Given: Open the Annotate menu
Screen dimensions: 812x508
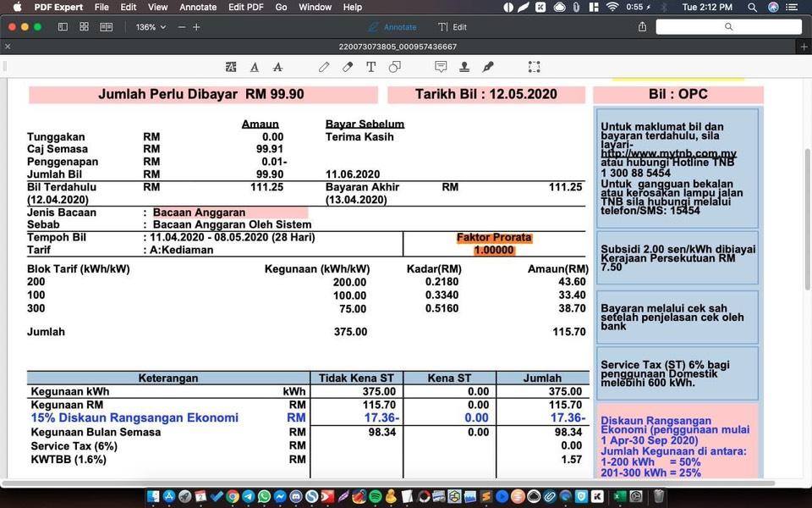Looking at the screenshot, I should (198, 8).
